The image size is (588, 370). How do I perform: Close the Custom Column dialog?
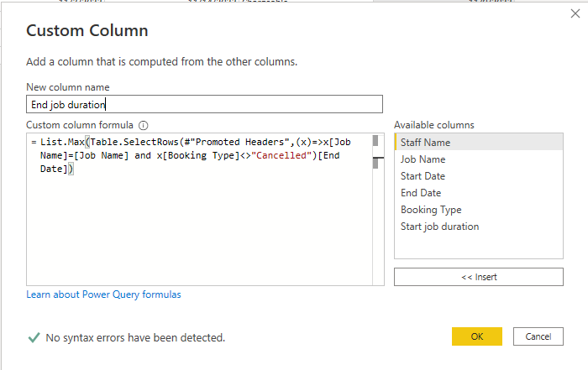pos(575,14)
